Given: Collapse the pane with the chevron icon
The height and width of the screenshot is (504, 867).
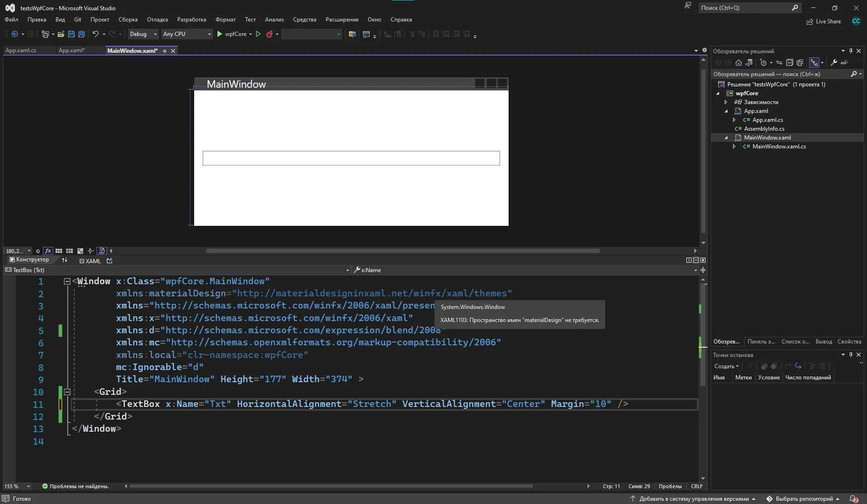Looking at the screenshot, I should point(703,260).
